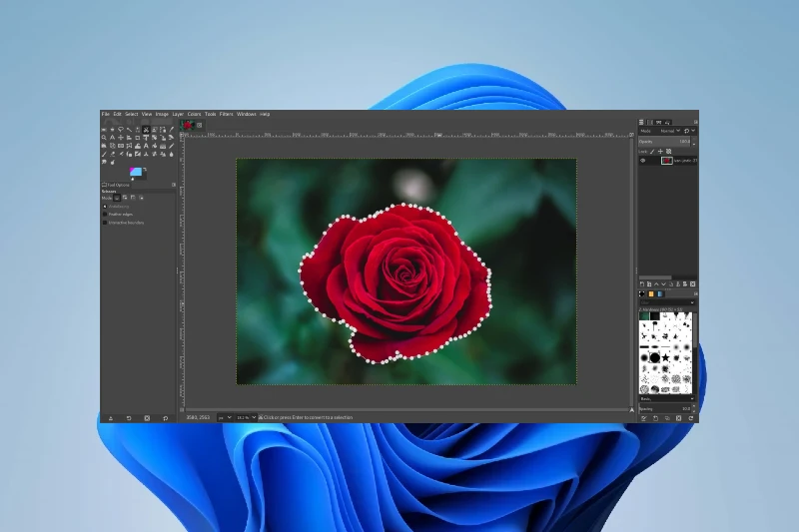Toggle lock position for the layer
This screenshot has width=799, height=532.
point(660,151)
